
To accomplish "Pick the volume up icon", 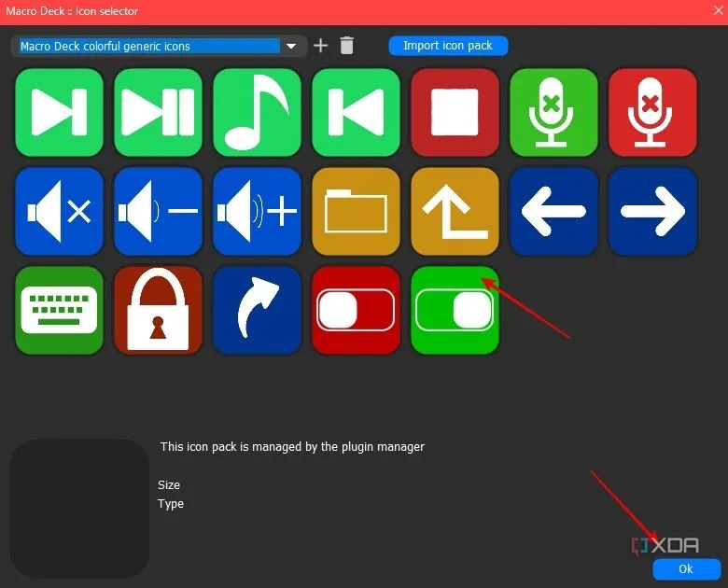I will [x=257, y=211].
